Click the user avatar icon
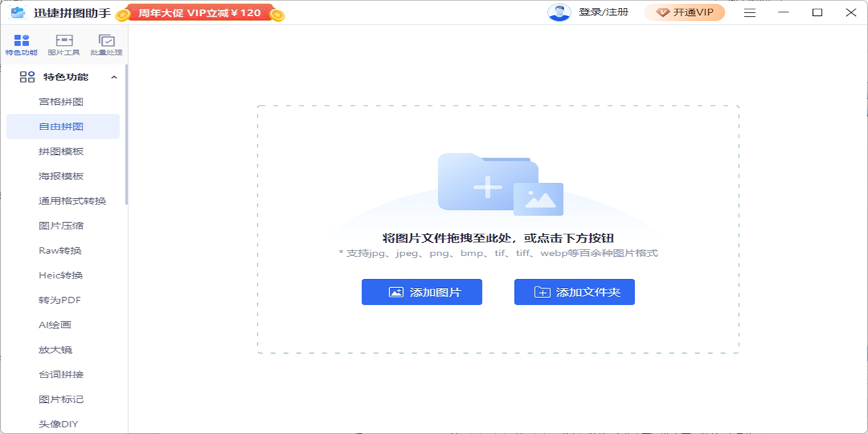 coord(559,12)
